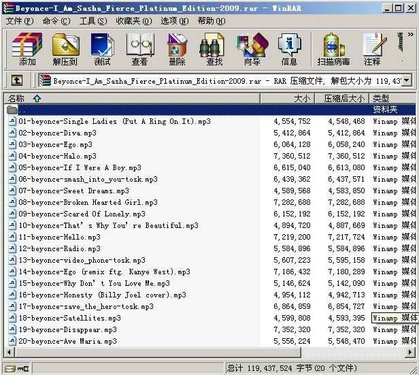Click the drive and key icon in status bar

(17, 368)
